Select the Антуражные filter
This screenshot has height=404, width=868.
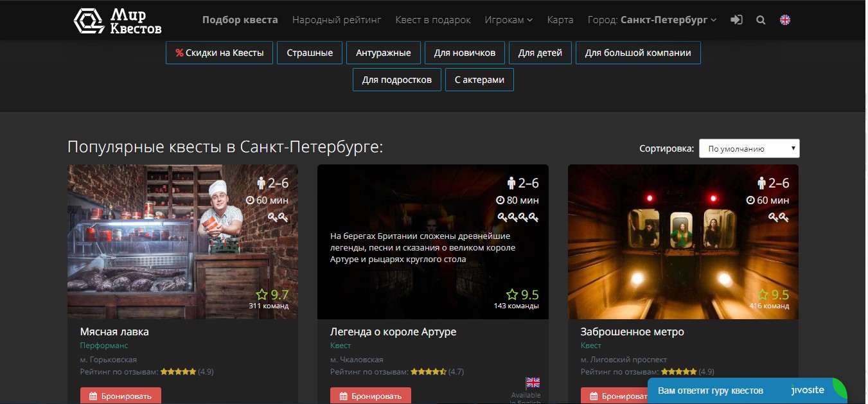384,53
